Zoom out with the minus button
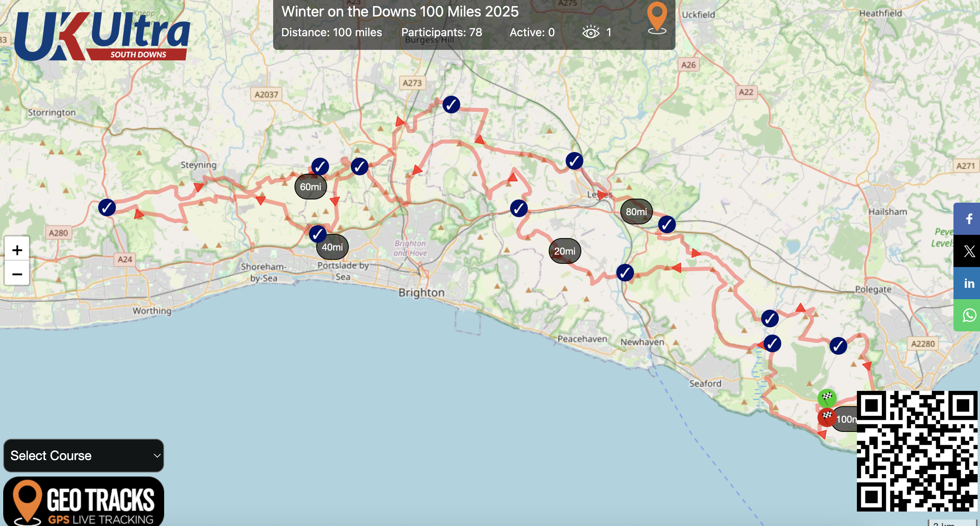The width and height of the screenshot is (980, 526). click(x=17, y=274)
